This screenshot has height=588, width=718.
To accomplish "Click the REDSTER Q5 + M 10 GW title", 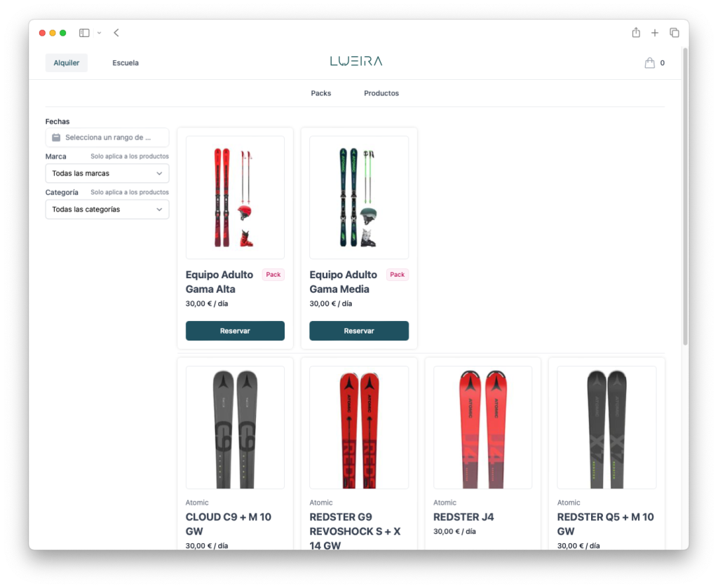I will pos(605,524).
